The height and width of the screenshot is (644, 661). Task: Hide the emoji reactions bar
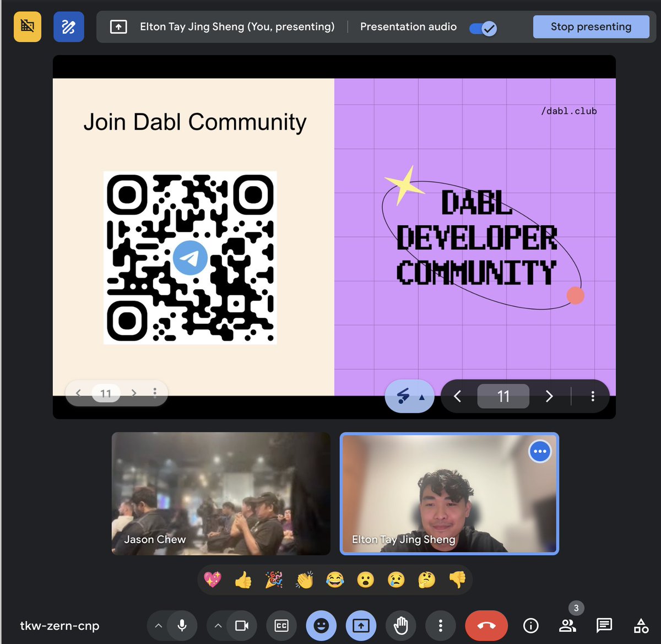click(321, 625)
